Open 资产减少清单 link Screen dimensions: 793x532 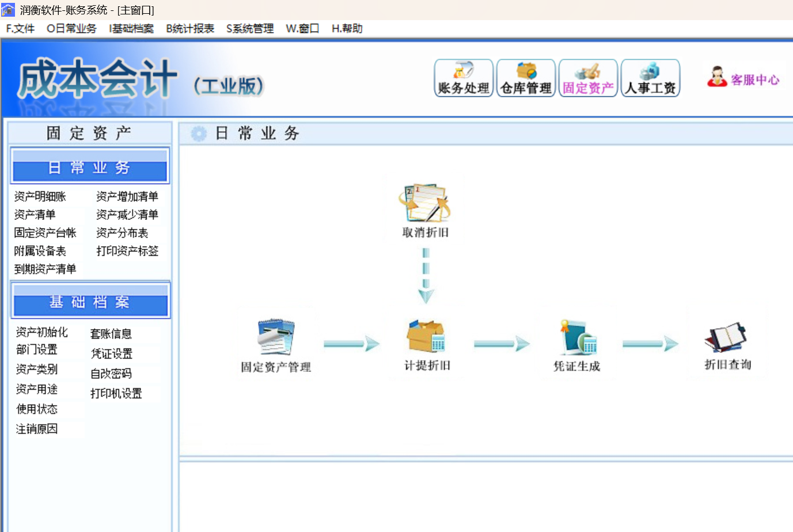click(127, 215)
